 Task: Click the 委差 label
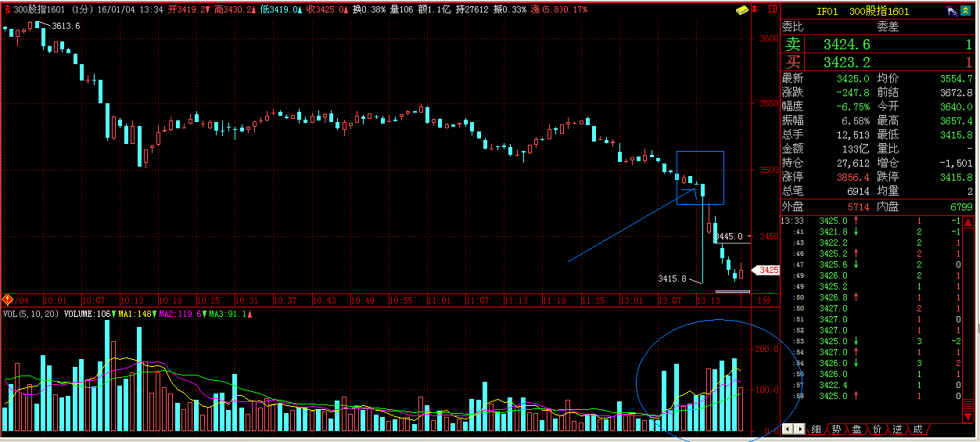(x=888, y=26)
